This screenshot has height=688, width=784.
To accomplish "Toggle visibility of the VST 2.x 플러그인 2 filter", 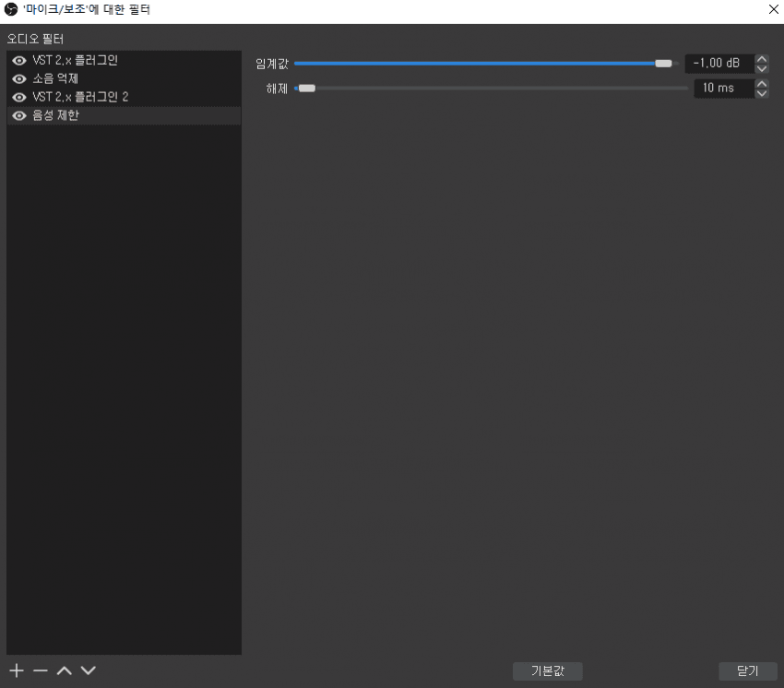I will coord(19,97).
